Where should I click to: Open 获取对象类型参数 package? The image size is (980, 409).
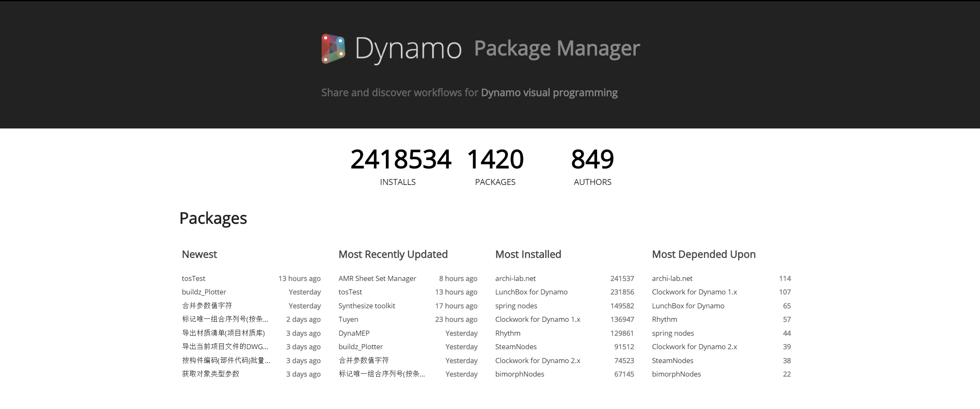(210, 374)
